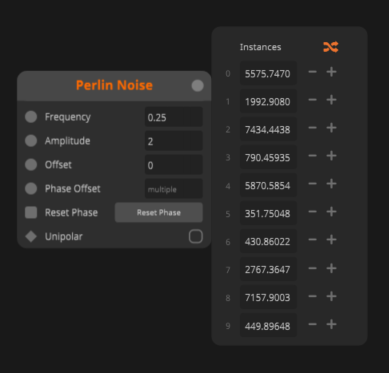Screen dimensions: 389x373
Task: Edit the Offset field showing 0
Action: 174,165
